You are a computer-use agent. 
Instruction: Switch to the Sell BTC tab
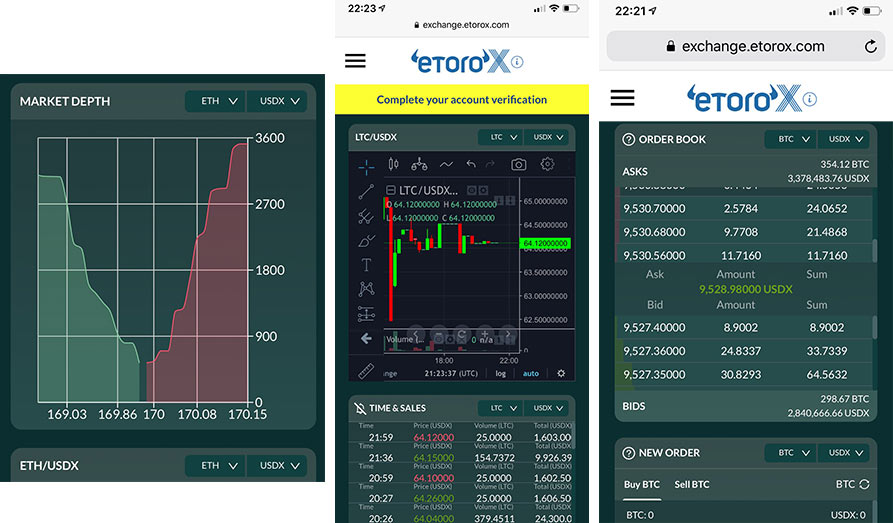[691, 484]
